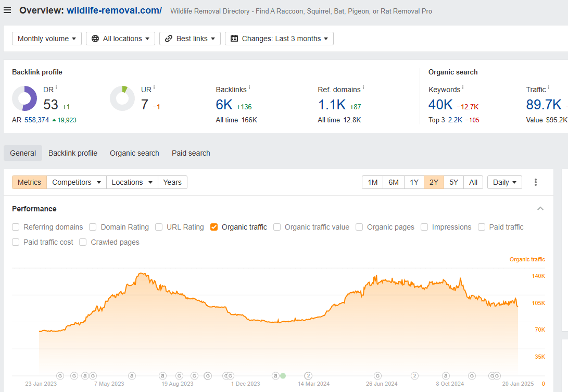The height and width of the screenshot is (392, 568).
Task: Click the info icon beside Keywords
Action: [x=463, y=87]
